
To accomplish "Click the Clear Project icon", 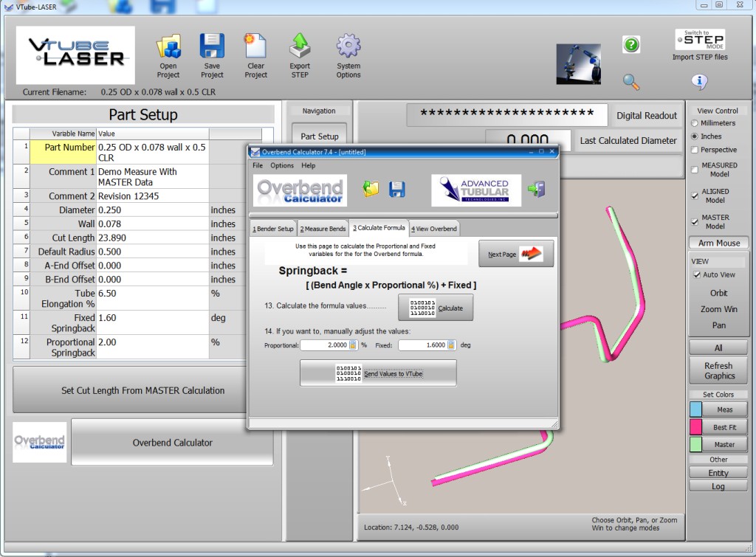I will tap(255, 47).
